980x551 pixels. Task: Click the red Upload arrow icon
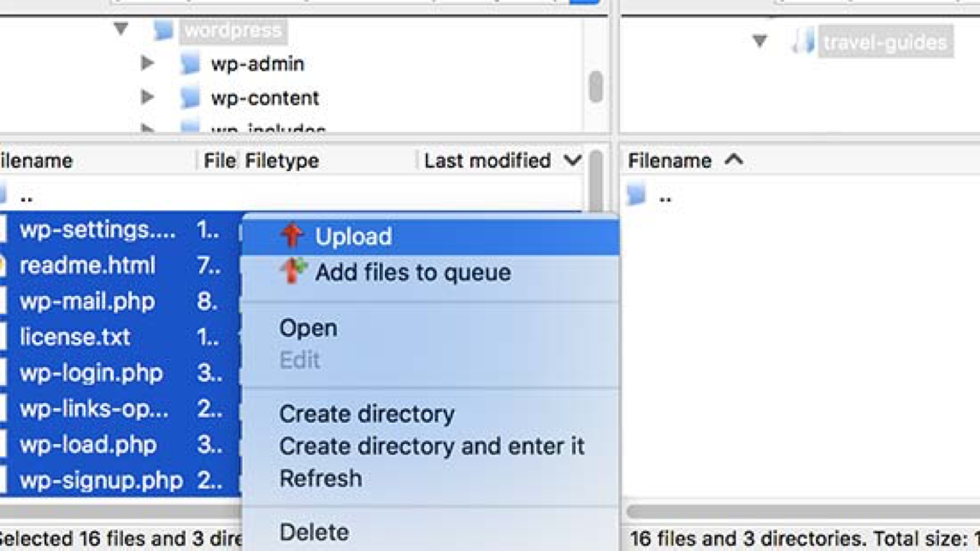point(292,235)
